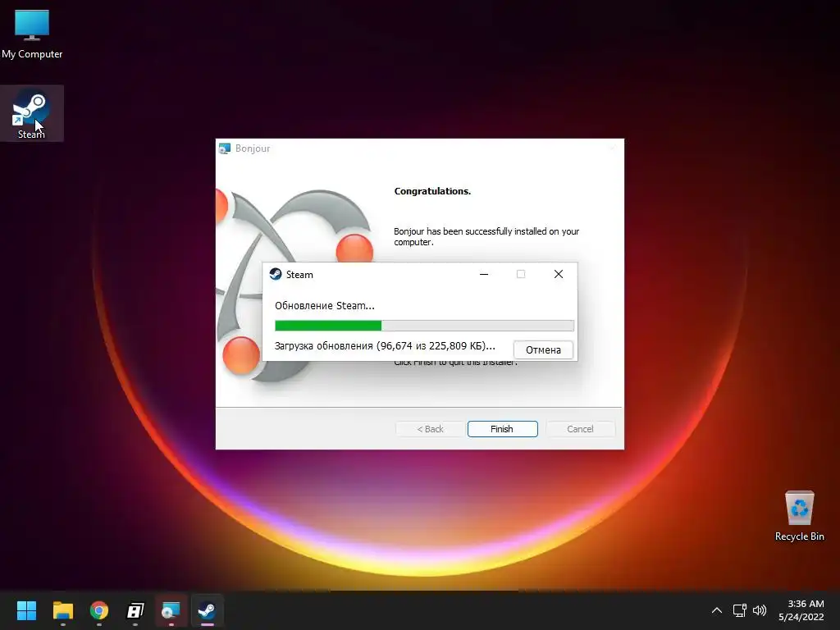The height and width of the screenshot is (630, 840).
Task: Click the Bonjour window title text
Action: pyautogui.click(x=253, y=148)
